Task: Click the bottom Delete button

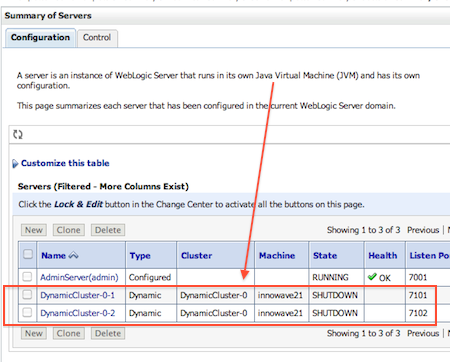Action: click(x=108, y=333)
